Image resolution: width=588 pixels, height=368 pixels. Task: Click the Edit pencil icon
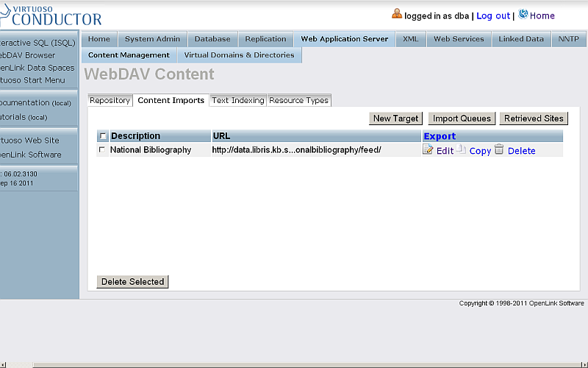coord(428,150)
